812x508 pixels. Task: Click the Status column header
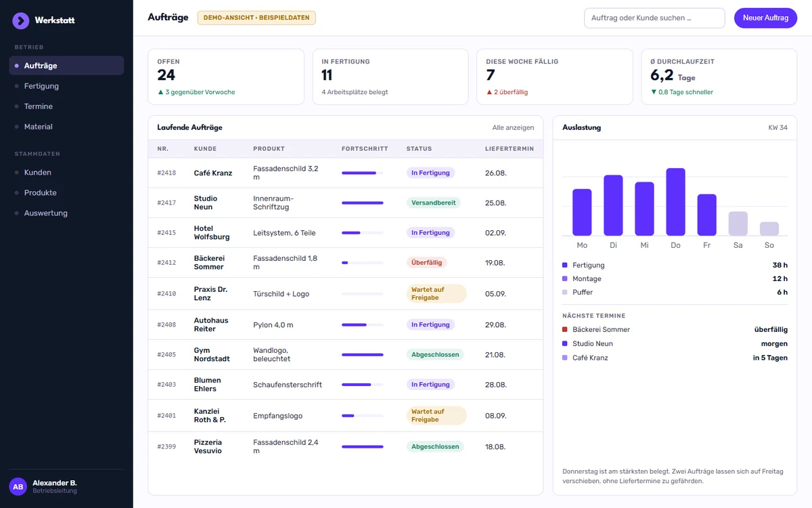(x=419, y=148)
